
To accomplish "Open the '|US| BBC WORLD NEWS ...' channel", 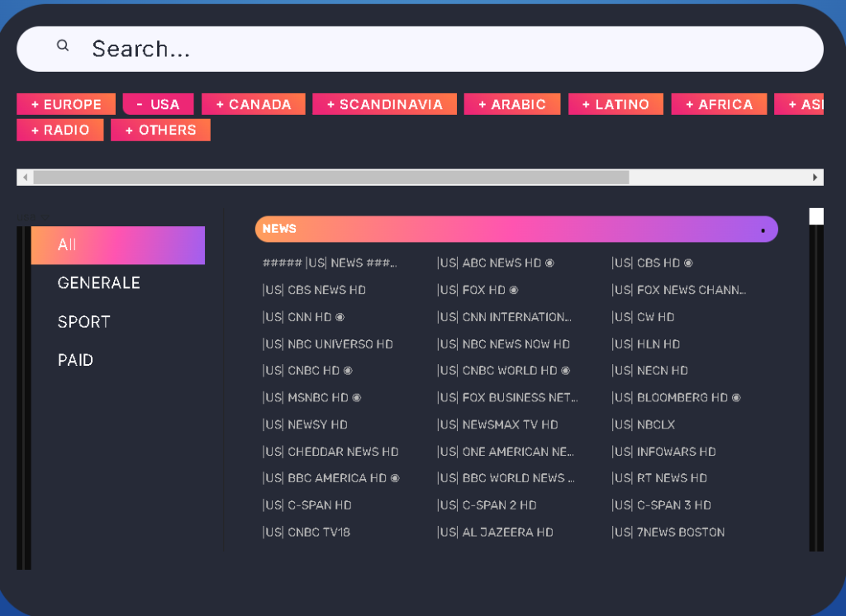I will coord(506,478).
